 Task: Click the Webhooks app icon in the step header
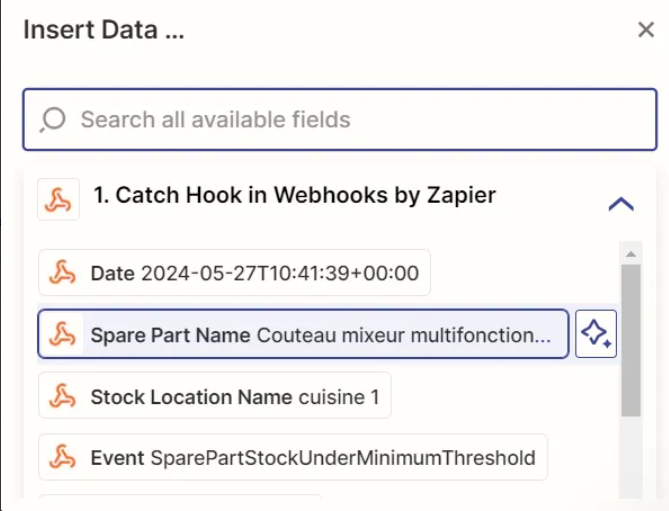pyautogui.click(x=58, y=199)
